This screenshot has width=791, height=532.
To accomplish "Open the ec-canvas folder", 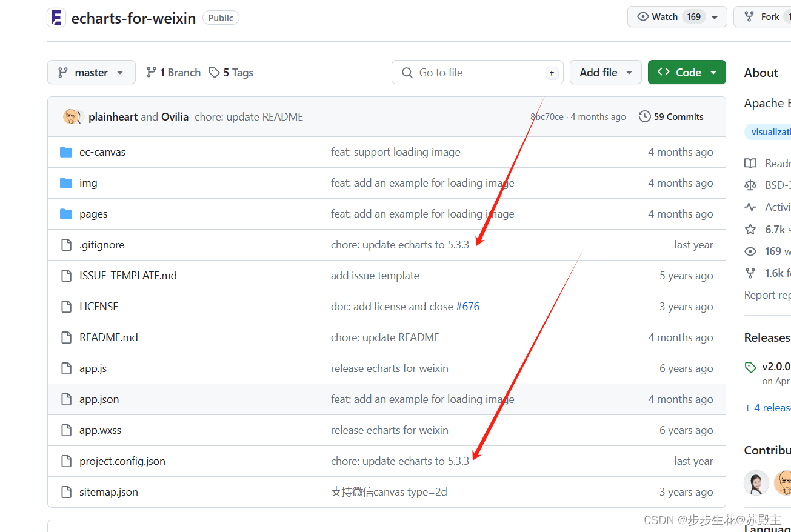I will pyautogui.click(x=102, y=152).
